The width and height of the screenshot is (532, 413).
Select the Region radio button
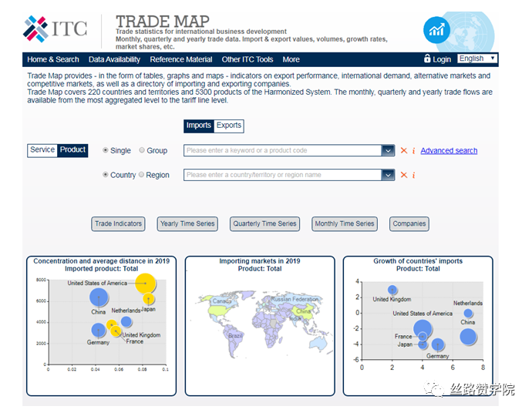tap(141, 174)
